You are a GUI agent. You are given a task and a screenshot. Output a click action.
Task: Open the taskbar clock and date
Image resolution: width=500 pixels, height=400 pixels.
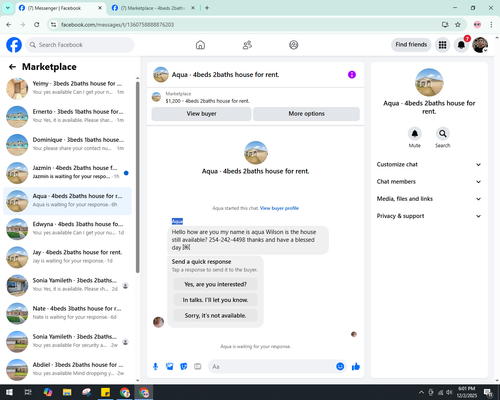coord(467,392)
